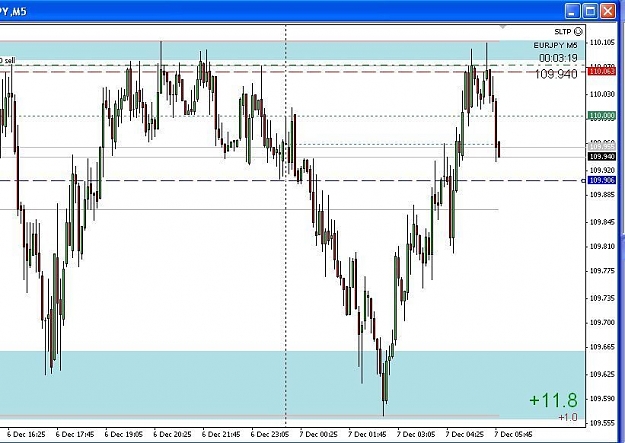Maximize the EURJPY M5 chart window
The height and width of the screenshot is (443, 625).
[590, 11]
